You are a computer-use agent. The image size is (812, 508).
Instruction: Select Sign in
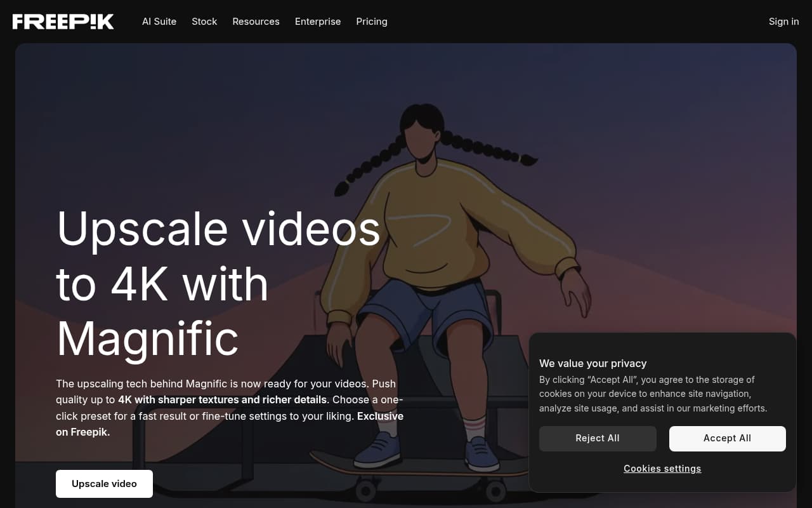pyautogui.click(x=783, y=21)
